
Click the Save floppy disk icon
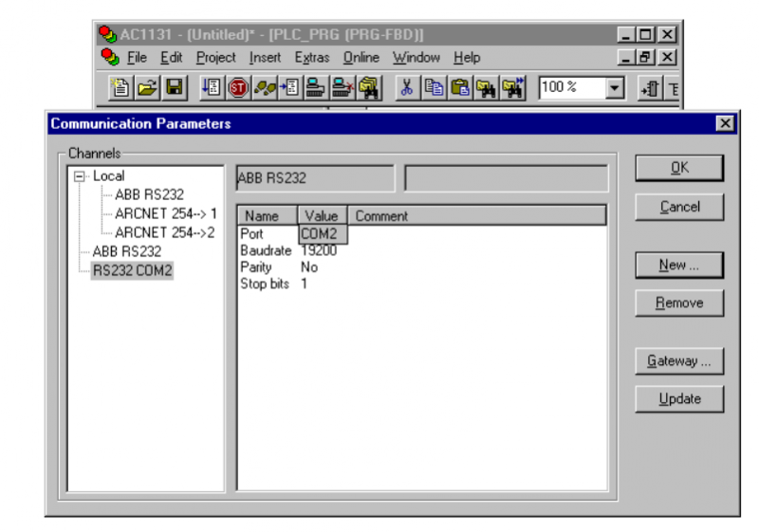pyautogui.click(x=174, y=88)
